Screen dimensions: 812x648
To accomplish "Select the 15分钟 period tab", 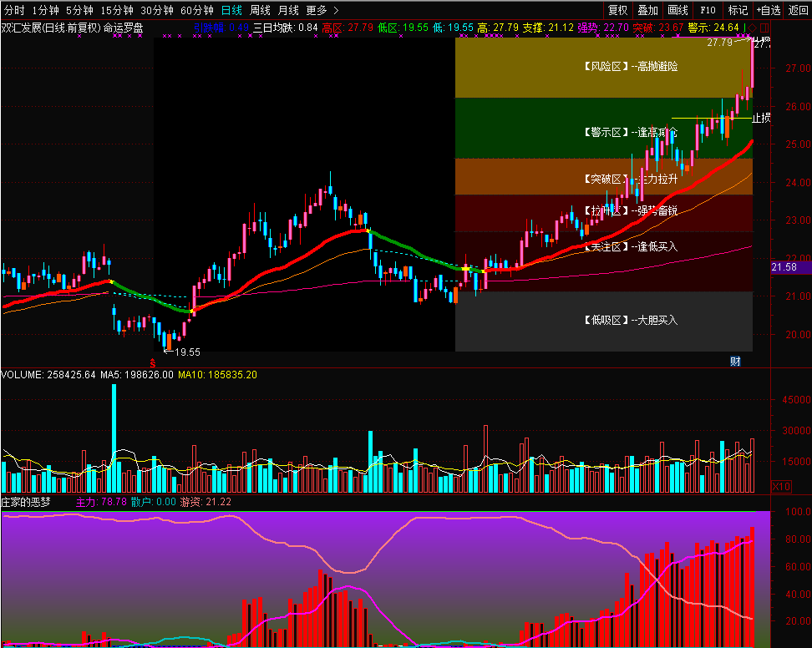I will [117, 10].
